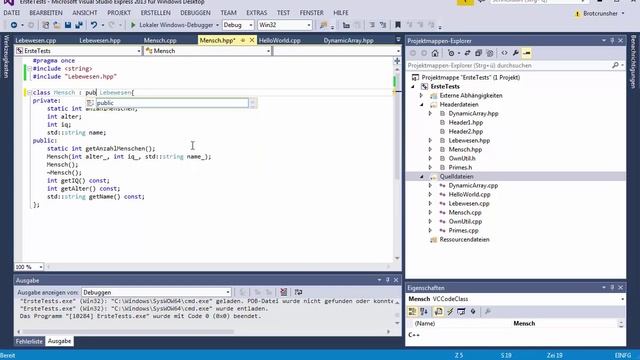640x360 pixels.
Task: Click the View Code icon in Projektmappen-Explorer
Action: pos(504,53)
